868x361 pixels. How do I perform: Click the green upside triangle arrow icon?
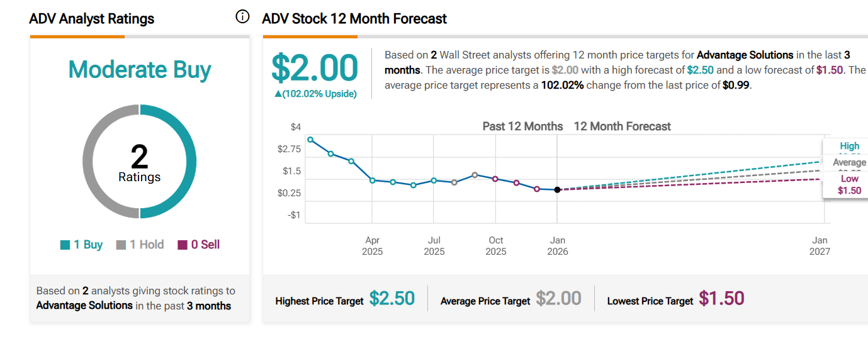point(278,94)
